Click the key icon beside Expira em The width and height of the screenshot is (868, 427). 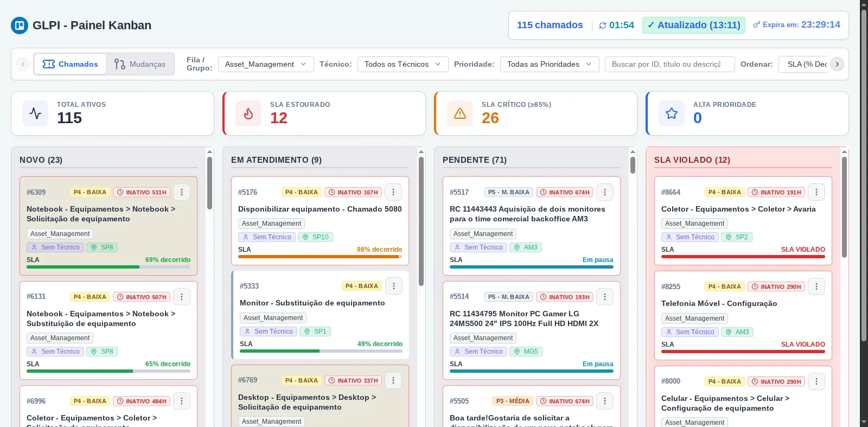coord(756,25)
